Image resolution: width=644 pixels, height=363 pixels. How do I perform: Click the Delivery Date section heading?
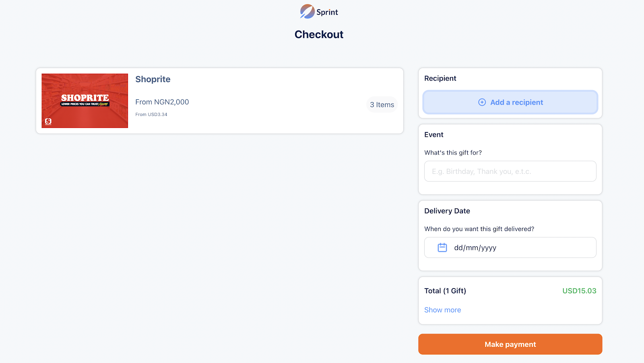click(447, 211)
